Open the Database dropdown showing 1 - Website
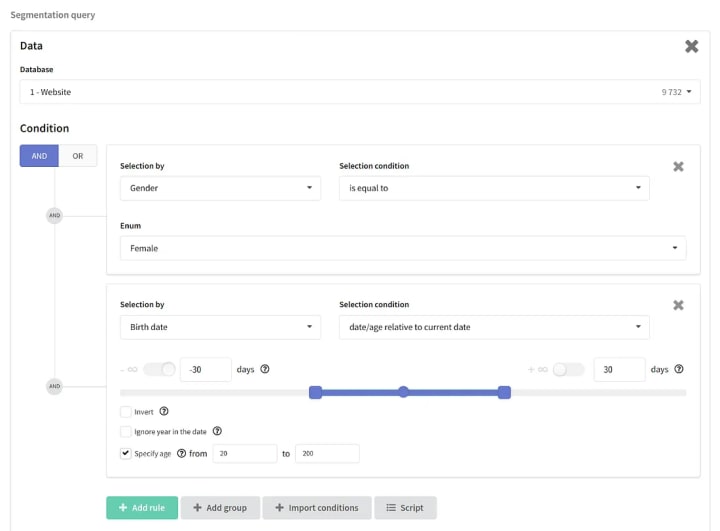The width and height of the screenshot is (720, 531). 360,92
